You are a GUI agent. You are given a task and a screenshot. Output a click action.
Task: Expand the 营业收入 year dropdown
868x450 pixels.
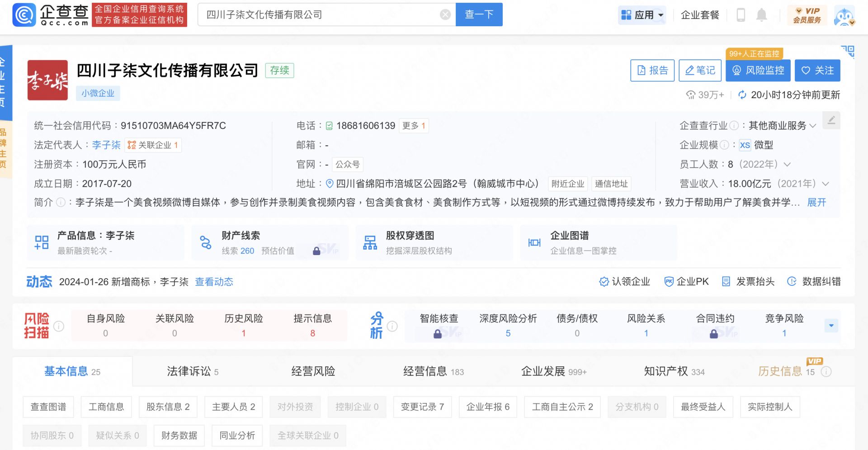826,184
